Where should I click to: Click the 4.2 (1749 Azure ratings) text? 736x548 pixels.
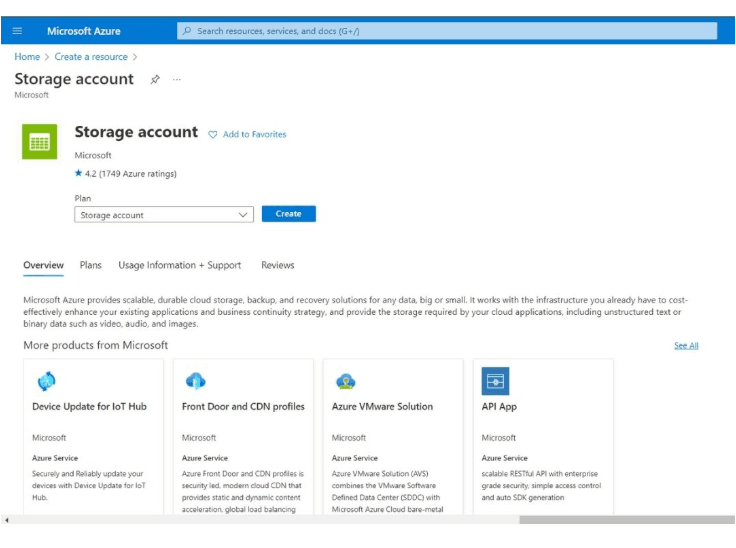coord(130,174)
